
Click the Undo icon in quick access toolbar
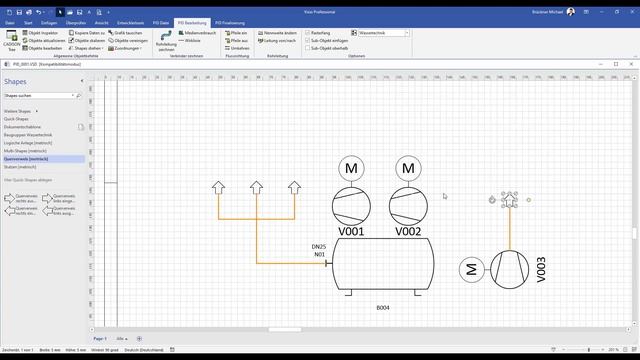pos(38,12)
